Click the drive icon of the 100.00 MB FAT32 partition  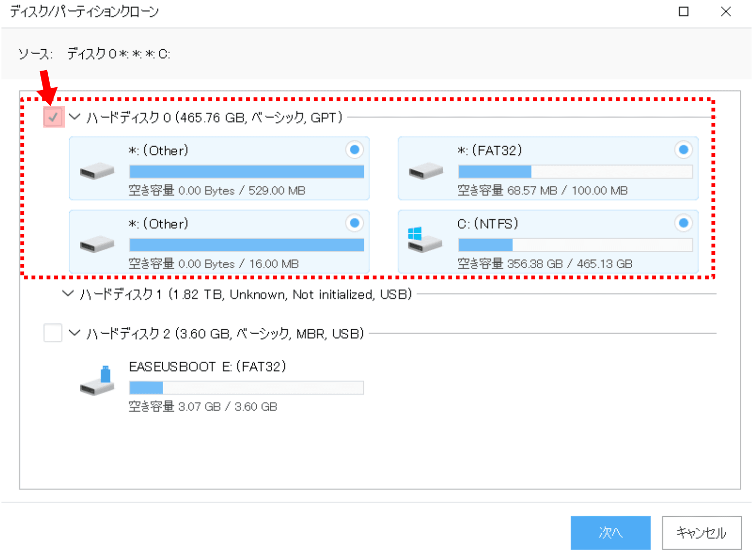[426, 171]
